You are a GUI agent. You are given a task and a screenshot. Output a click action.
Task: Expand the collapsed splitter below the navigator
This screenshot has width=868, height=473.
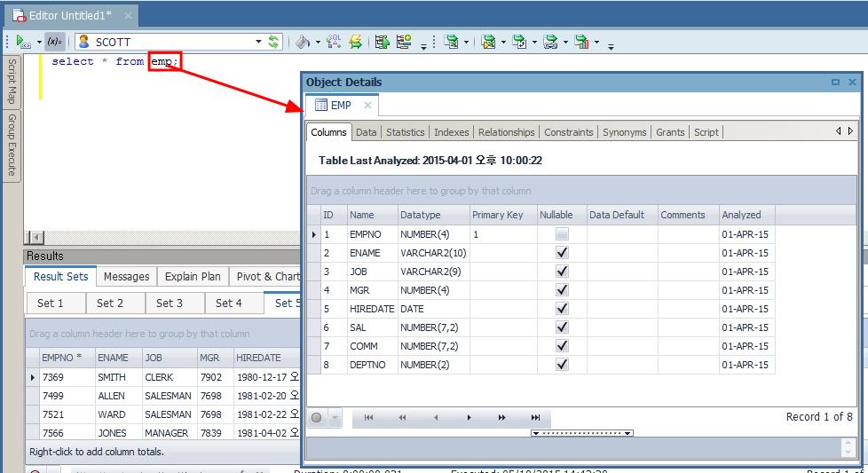pos(581,433)
